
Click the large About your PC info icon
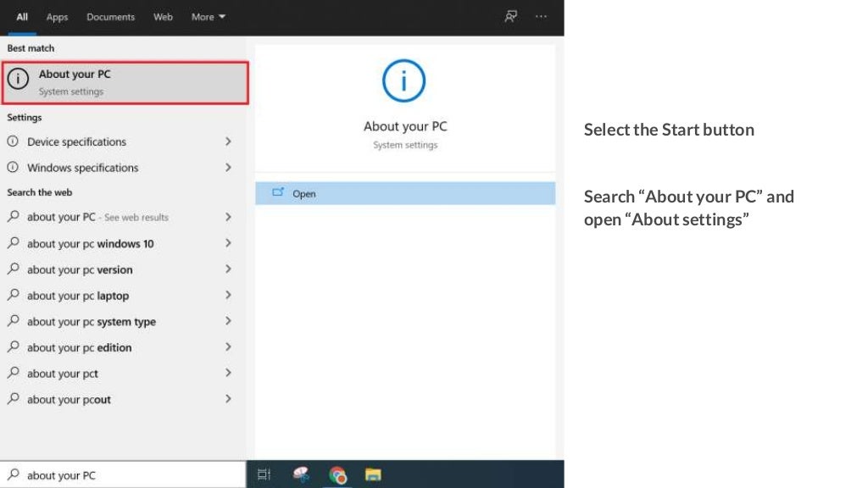point(404,80)
